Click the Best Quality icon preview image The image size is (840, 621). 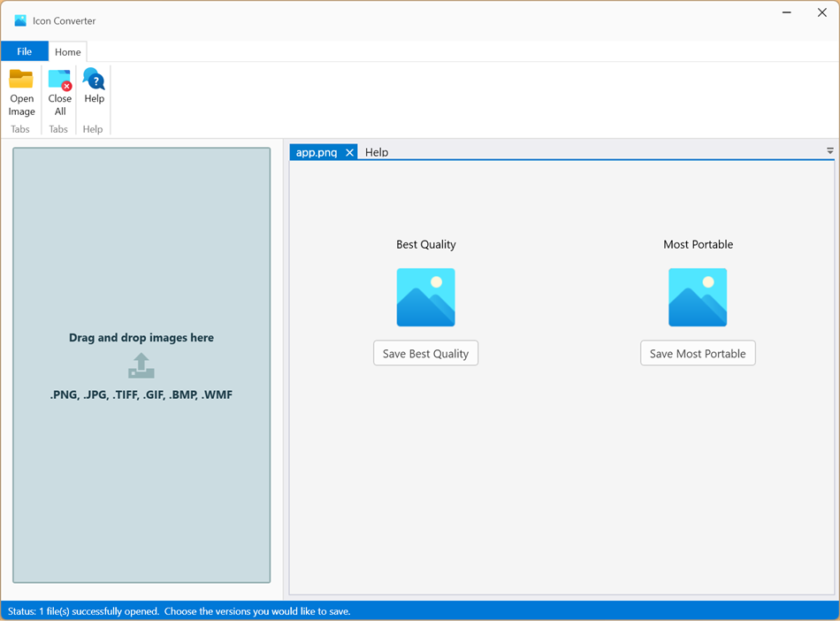[x=425, y=296]
